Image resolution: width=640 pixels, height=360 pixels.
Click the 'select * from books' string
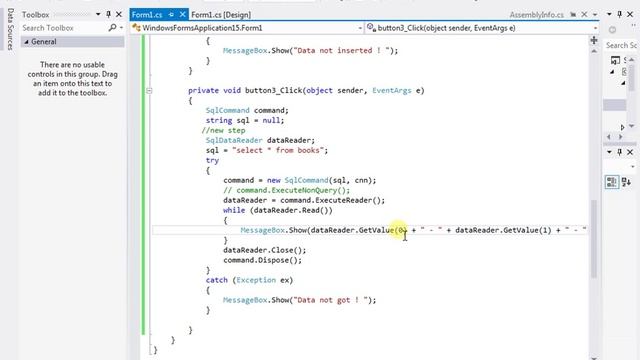280,150
